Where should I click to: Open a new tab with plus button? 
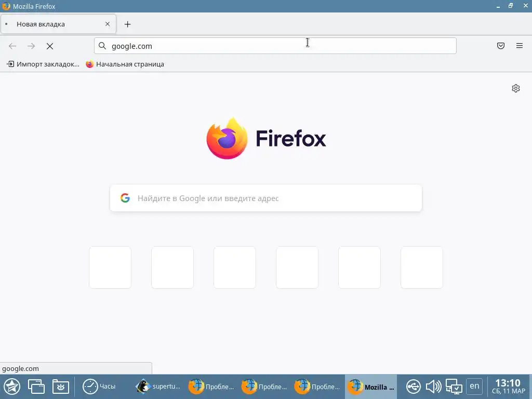tap(128, 24)
